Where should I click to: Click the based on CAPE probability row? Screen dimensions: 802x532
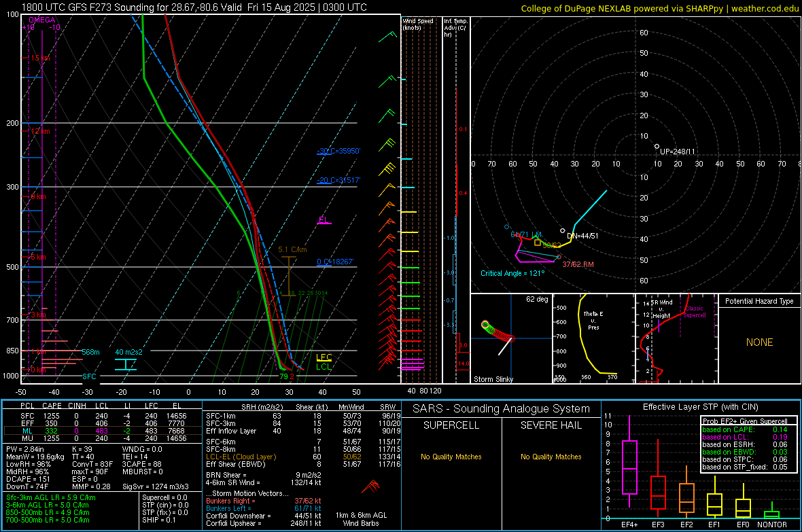point(745,429)
